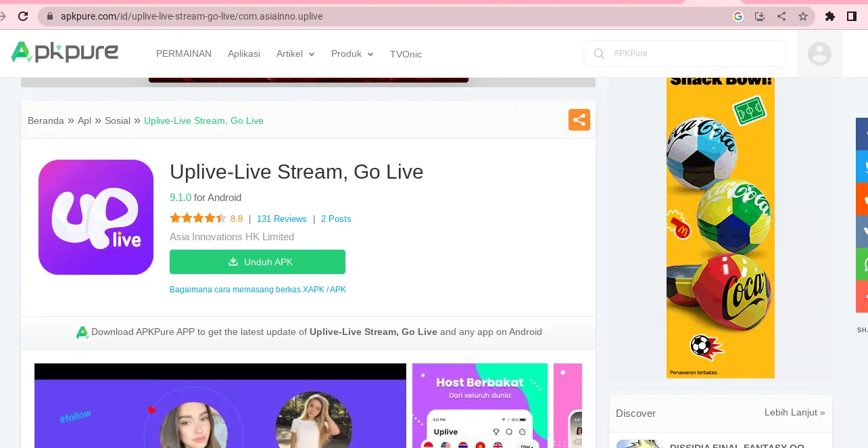Viewport: 868px width, 448px height.
Task: Click the Discover section heading
Action: [635, 413]
